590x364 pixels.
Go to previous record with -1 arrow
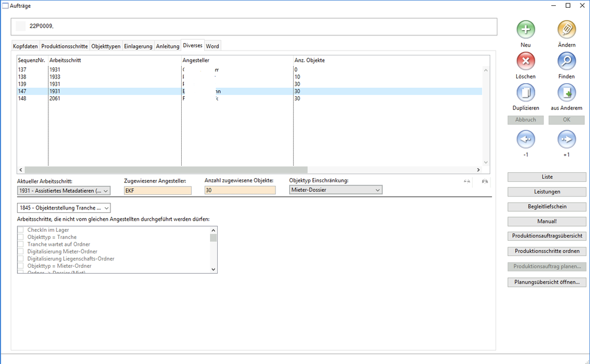tap(526, 140)
